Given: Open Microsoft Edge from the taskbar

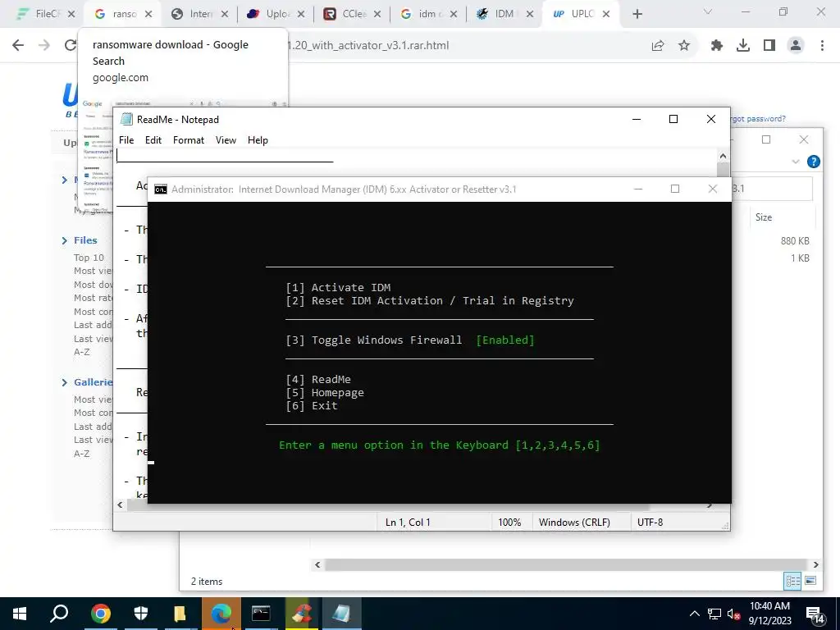Looking at the screenshot, I should point(221,614).
